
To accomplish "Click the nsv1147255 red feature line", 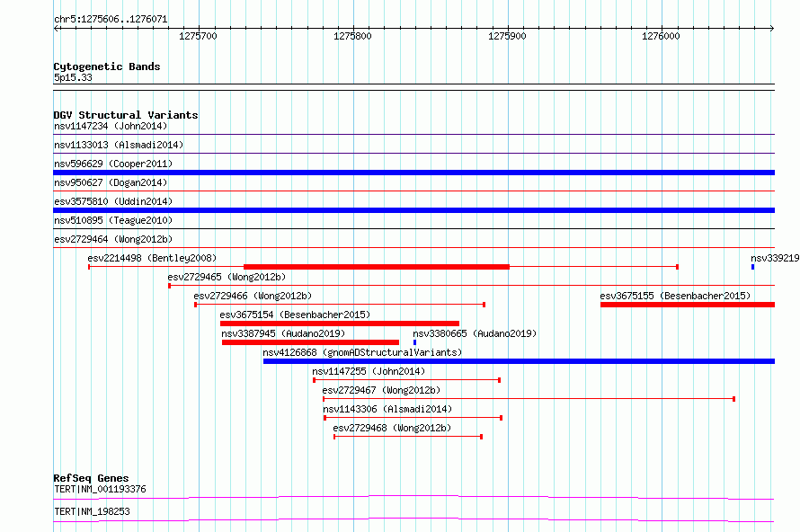I will pyautogui.click(x=406, y=380).
